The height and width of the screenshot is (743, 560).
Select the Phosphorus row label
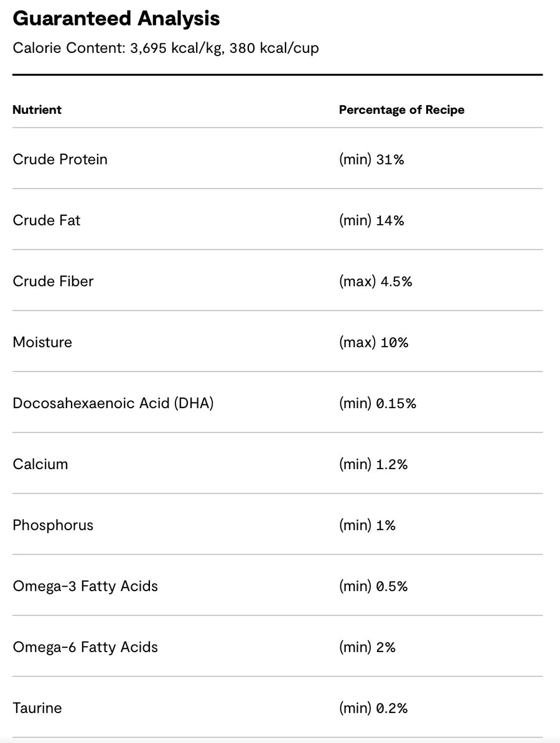[53, 525]
